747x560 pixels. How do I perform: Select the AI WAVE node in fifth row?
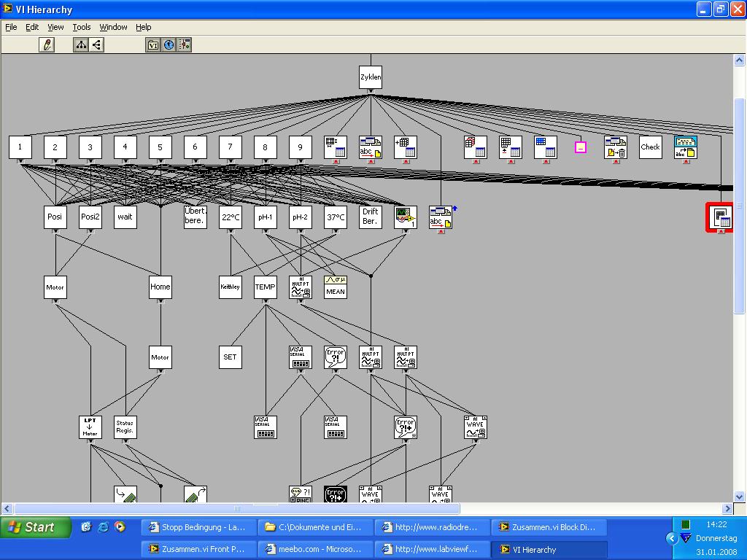pyautogui.click(x=476, y=427)
